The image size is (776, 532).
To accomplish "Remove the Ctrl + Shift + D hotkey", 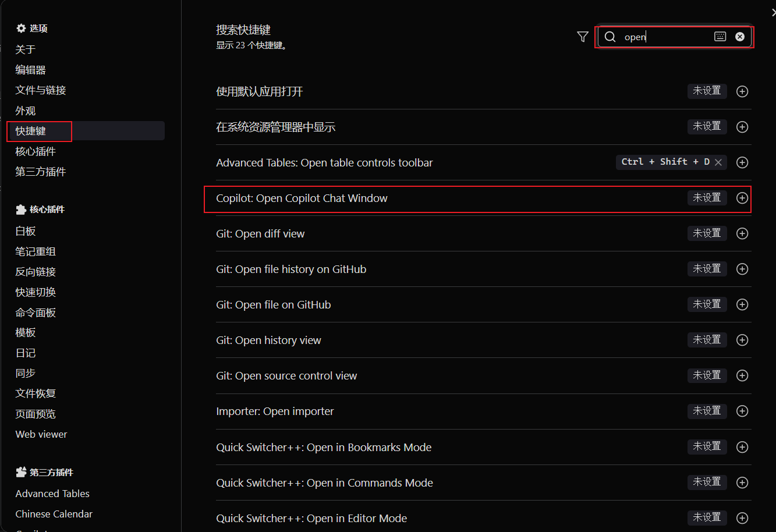I will coord(718,162).
